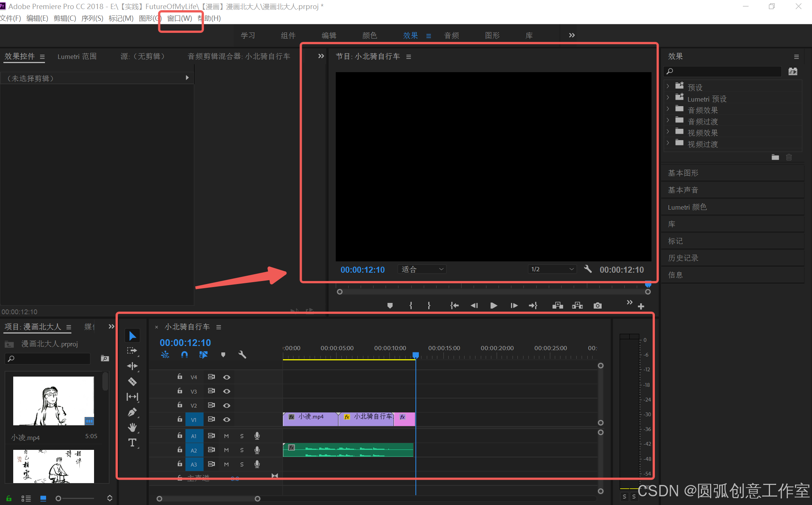Select the Ripple Edit tool

click(132, 366)
